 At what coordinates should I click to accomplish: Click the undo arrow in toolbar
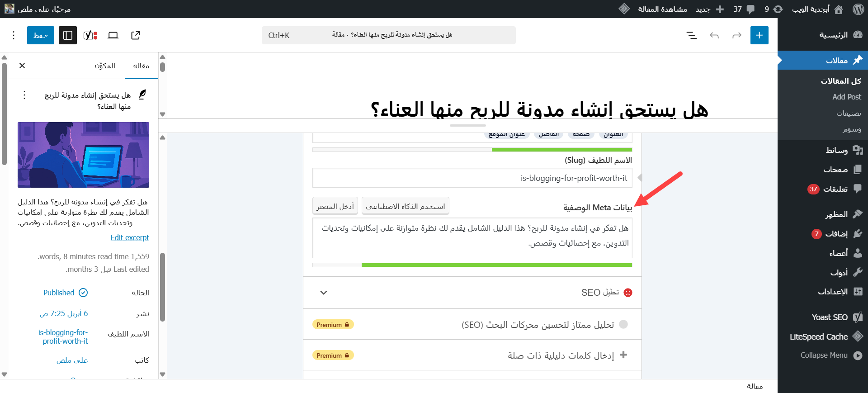[x=714, y=35]
